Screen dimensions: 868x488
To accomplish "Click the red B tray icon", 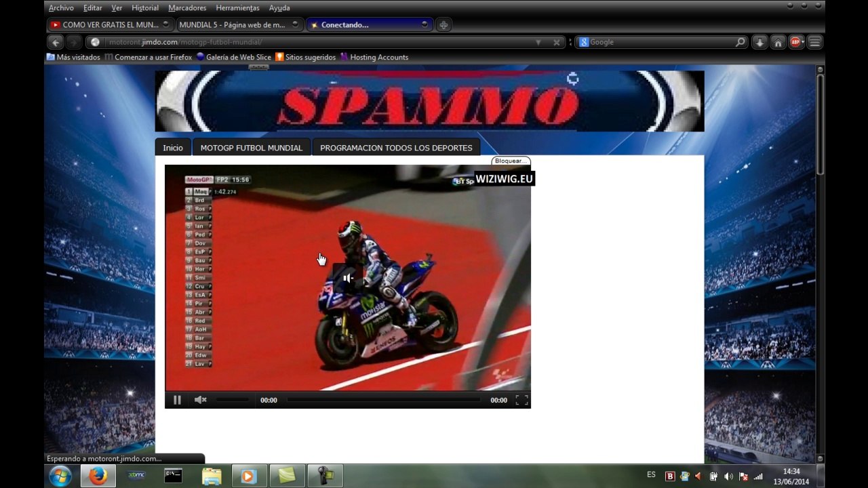I will pyautogui.click(x=670, y=476).
